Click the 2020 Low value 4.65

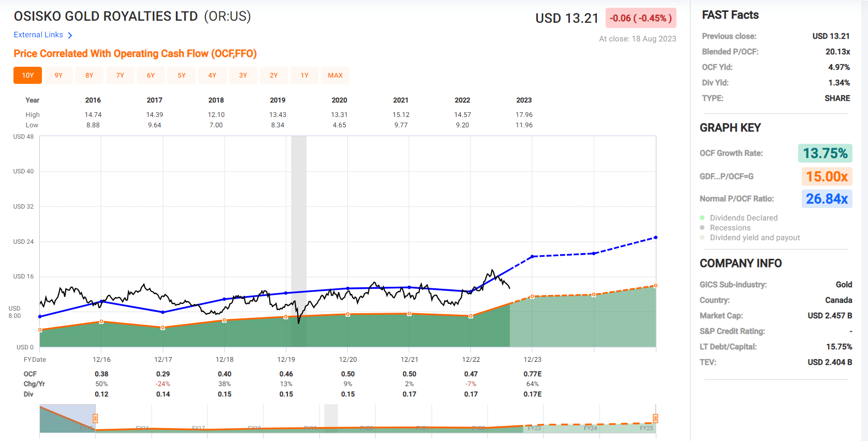point(340,125)
